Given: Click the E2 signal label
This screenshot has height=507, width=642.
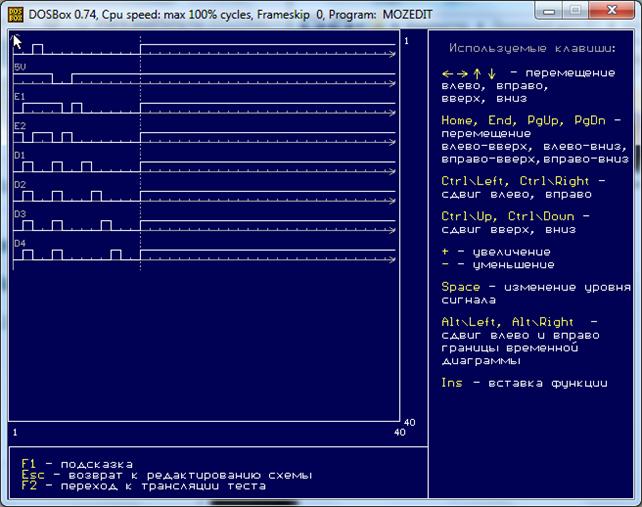Looking at the screenshot, I should point(20,126).
